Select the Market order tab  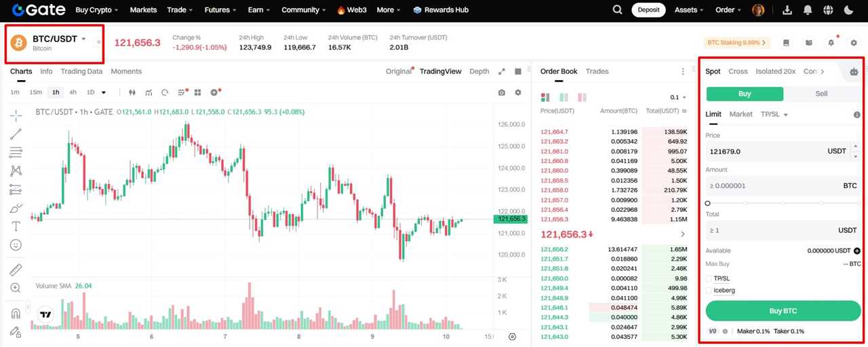click(x=741, y=114)
